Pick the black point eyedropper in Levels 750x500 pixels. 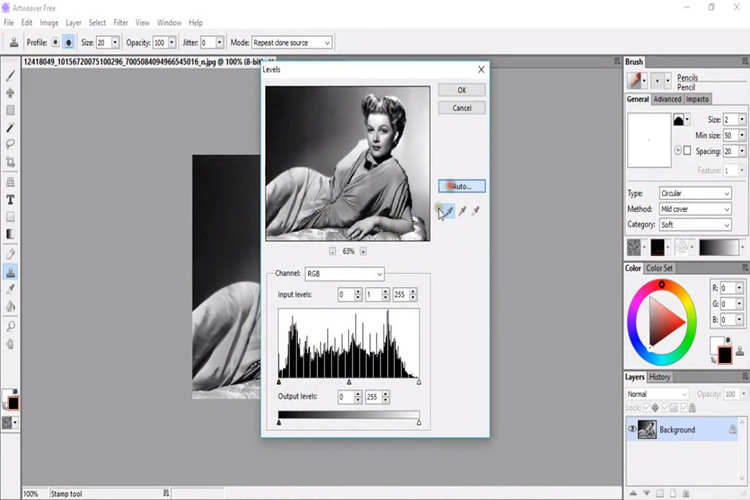click(448, 211)
